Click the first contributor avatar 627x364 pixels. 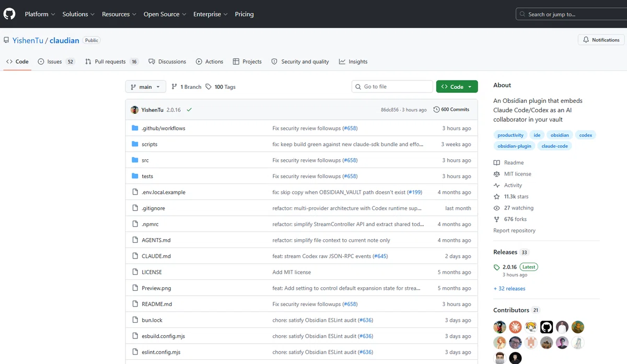pos(500,327)
